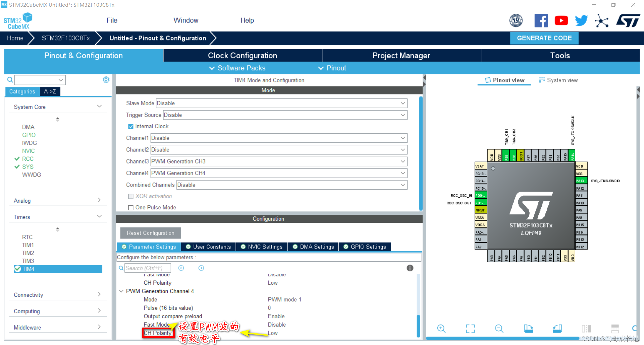Open the DMA Settings tab

pyautogui.click(x=313, y=247)
